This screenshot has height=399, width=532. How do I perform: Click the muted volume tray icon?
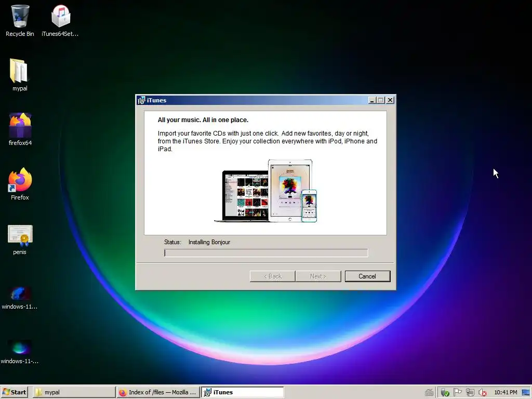point(482,393)
